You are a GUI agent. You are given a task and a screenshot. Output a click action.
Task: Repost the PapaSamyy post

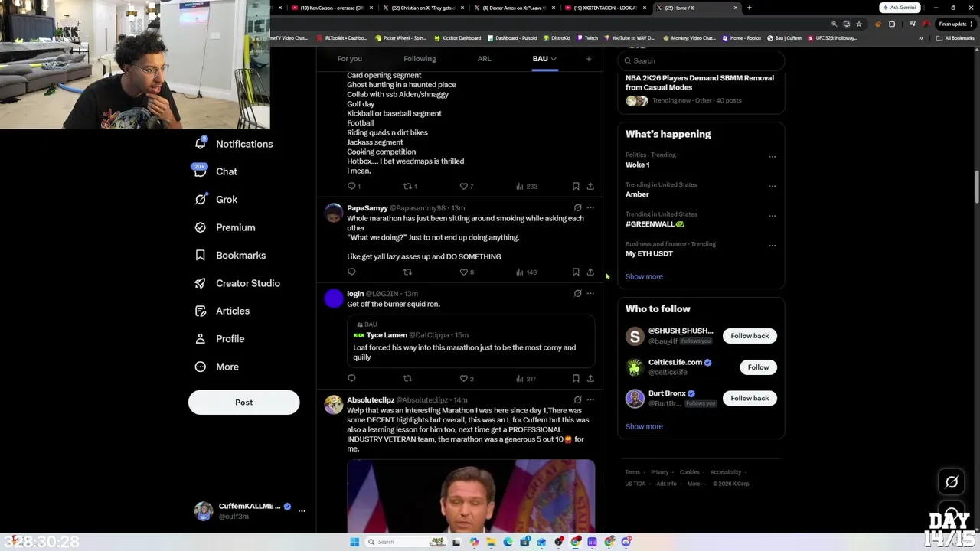click(x=407, y=272)
